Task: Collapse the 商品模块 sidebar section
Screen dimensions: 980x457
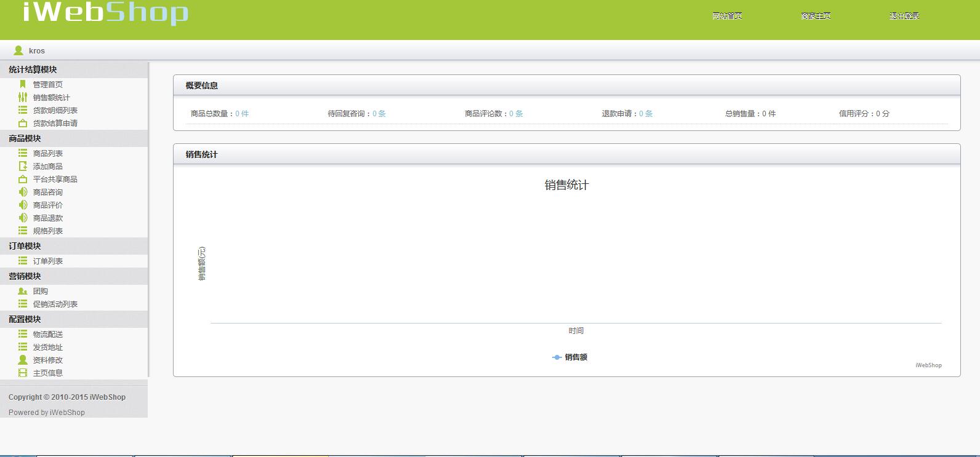Action: click(x=74, y=138)
